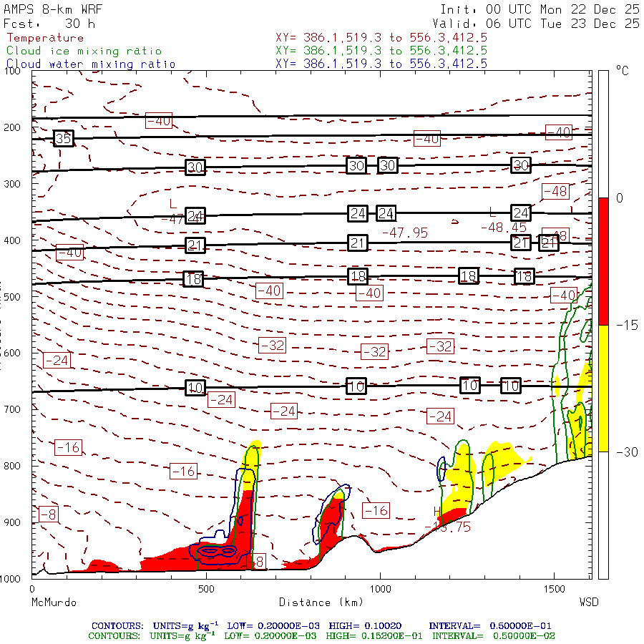Click the '400' pressure axis label

click(12, 240)
